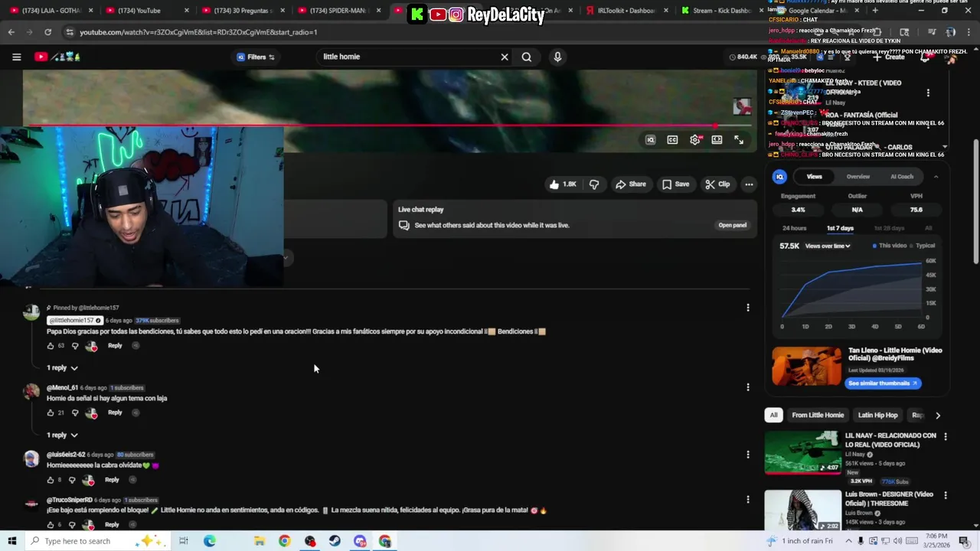The image size is (980, 551).
Task: Open the more actions menu beside Clip
Action: (x=749, y=184)
